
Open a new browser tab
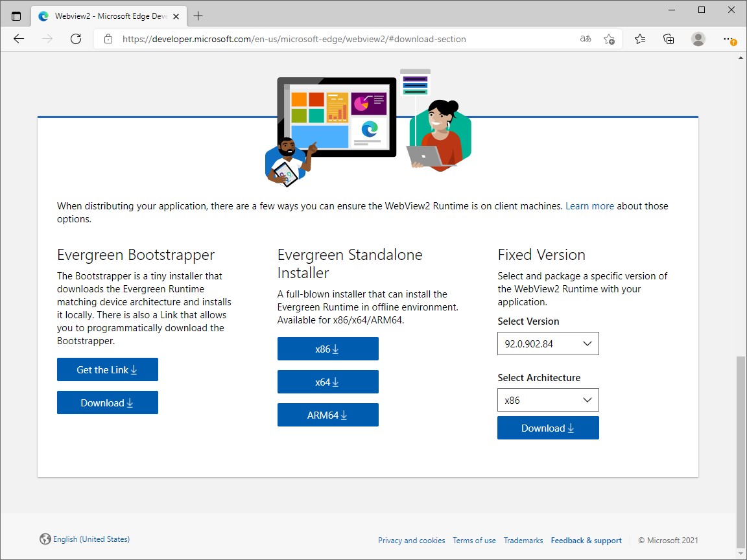pyautogui.click(x=198, y=16)
